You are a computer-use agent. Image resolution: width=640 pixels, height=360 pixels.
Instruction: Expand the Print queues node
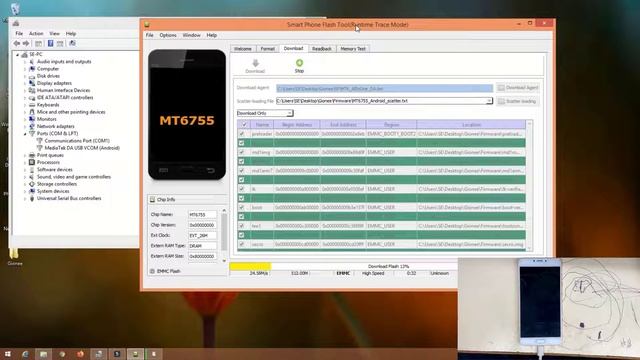(x=24, y=155)
